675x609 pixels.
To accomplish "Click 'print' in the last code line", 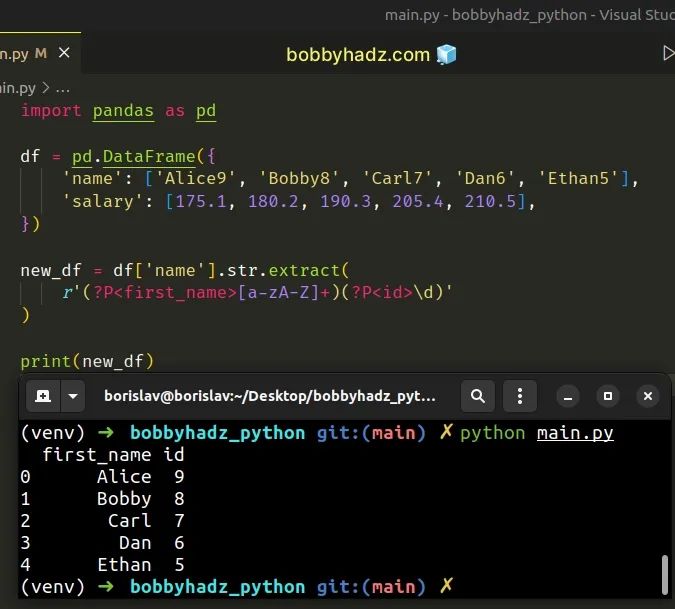I will 46,361.
